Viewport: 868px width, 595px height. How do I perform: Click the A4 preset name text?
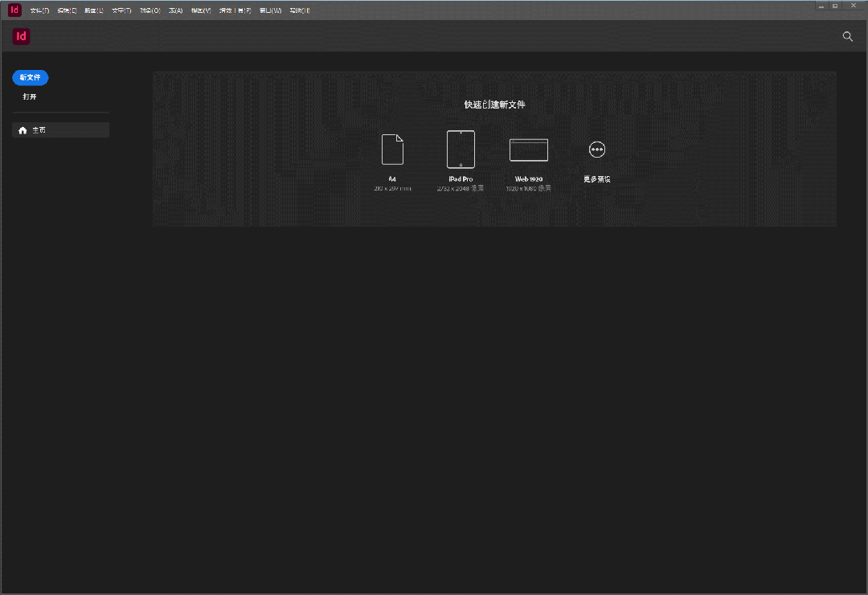point(392,179)
